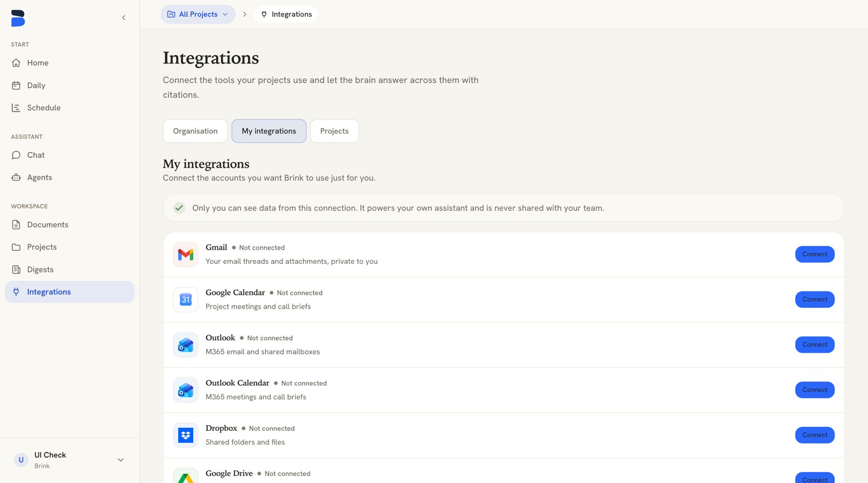Open the Daily view
Viewport: 868px width, 483px height.
pos(69,85)
